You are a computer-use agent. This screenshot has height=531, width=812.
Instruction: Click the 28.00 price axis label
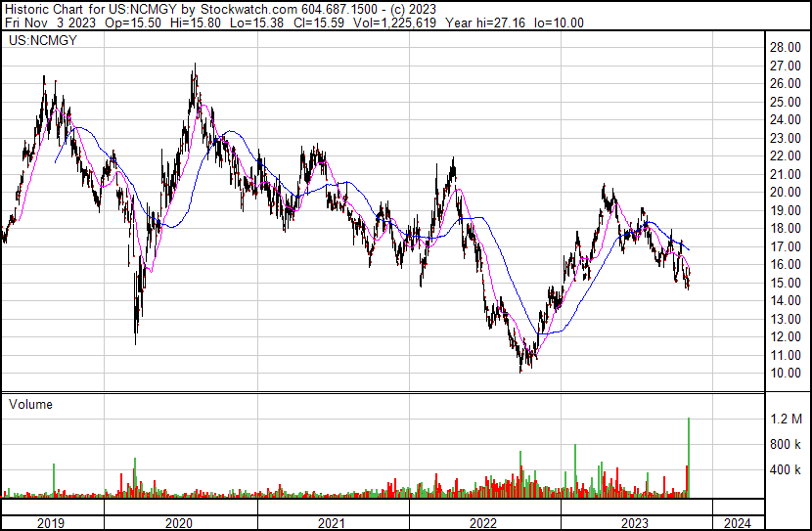(x=786, y=48)
